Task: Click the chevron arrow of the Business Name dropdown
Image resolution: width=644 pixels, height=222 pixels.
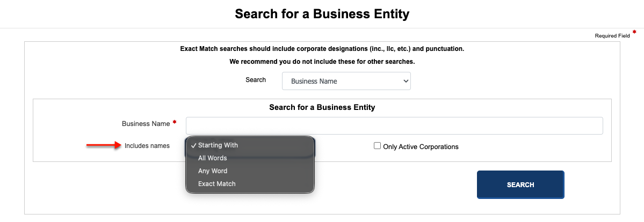Action: pos(406,82)
